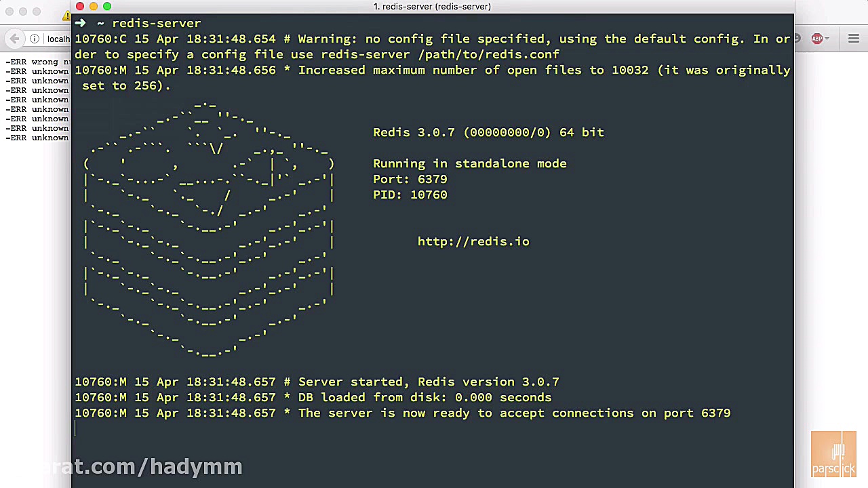Click the browser's gray zoom button
868x488 pixels.
coord(37,12)
